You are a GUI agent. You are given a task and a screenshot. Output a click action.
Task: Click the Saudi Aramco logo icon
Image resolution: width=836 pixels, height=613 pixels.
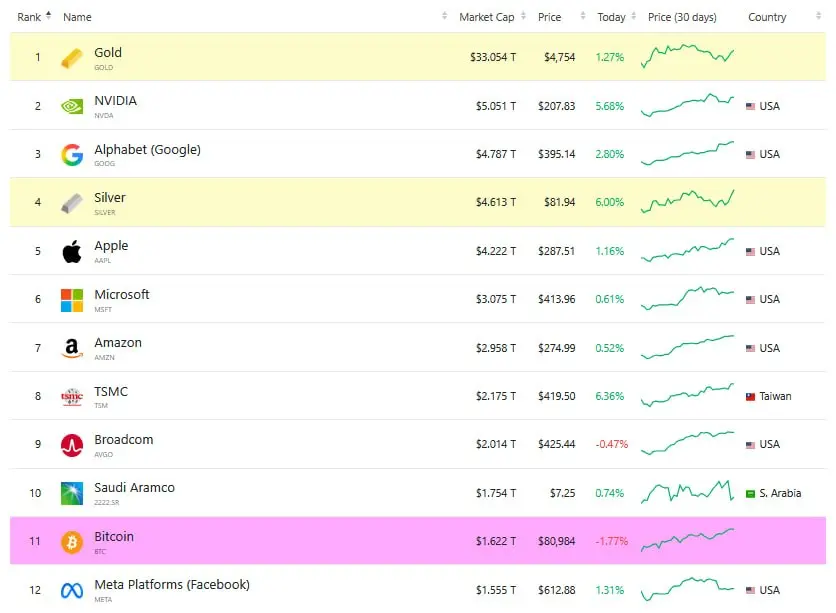tap(72, 494)
